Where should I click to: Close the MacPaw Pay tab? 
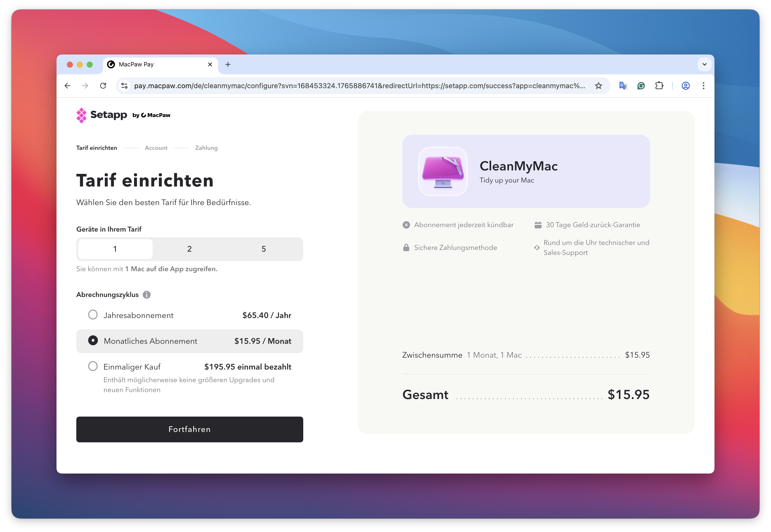[210, 65]
